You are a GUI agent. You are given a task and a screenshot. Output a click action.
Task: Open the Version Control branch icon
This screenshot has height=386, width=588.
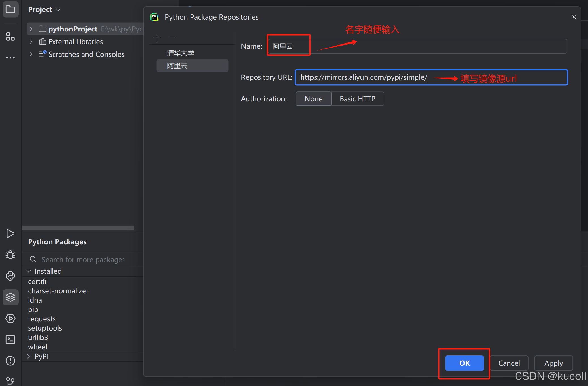point(10,381)
